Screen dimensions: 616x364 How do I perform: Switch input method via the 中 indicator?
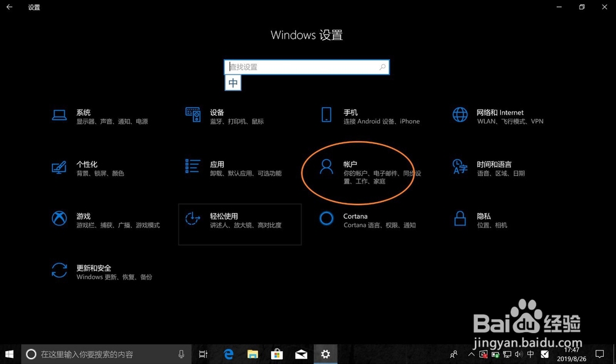[233, 83]
